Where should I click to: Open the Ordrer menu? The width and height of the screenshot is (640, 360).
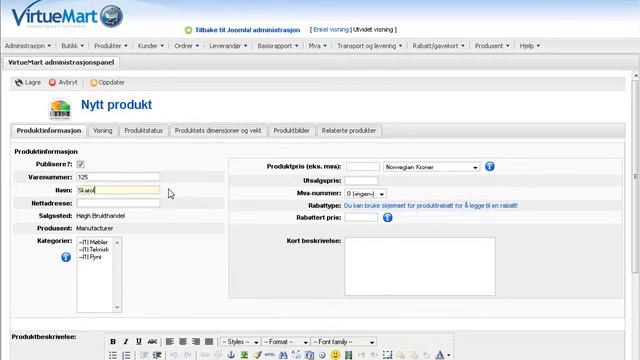[187, 46]
